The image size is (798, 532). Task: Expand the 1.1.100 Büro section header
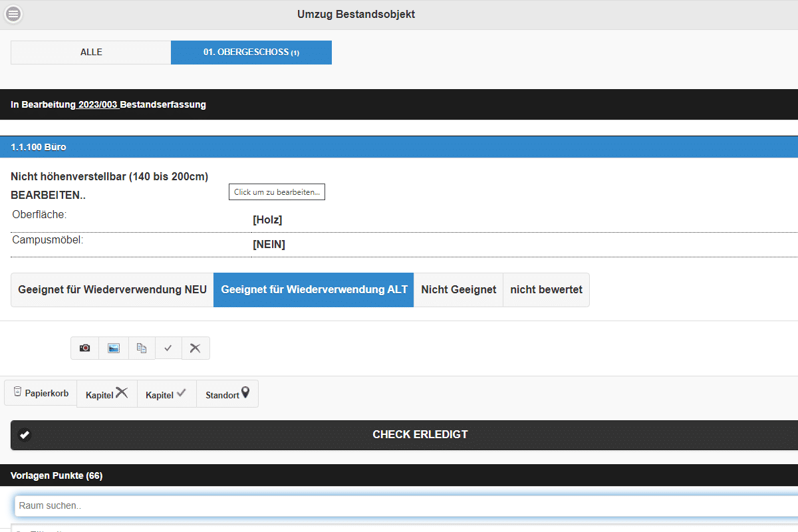[x=399, y=147]
